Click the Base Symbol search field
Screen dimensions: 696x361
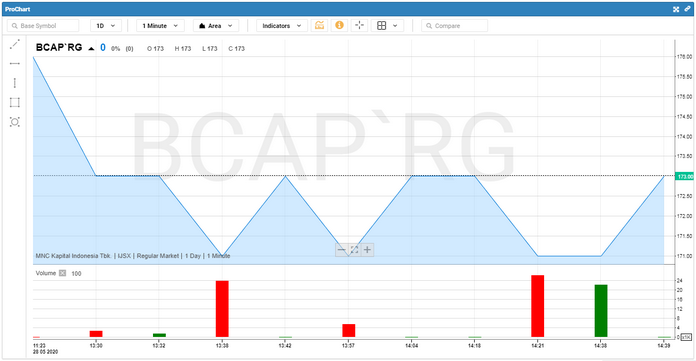[43, 26]
